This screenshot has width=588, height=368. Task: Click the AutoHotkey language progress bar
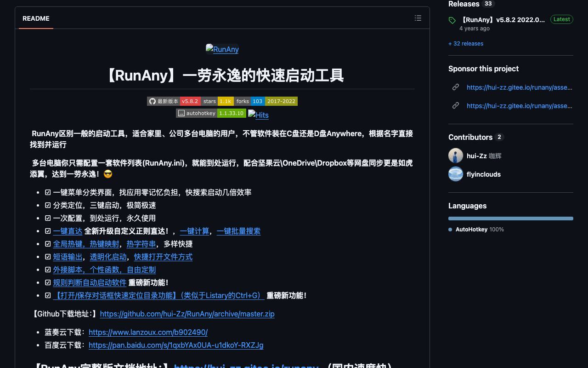pyautogui.click(x=511, y=218)
